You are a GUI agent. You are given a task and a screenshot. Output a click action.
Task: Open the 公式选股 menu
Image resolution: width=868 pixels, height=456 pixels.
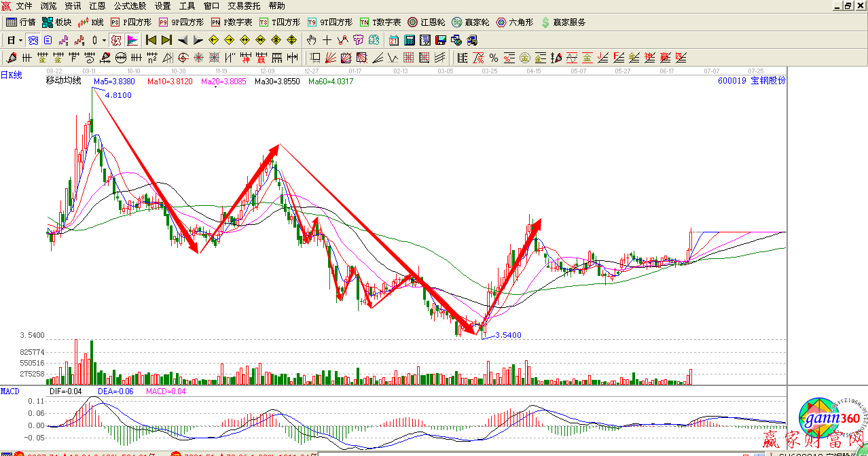130,5
